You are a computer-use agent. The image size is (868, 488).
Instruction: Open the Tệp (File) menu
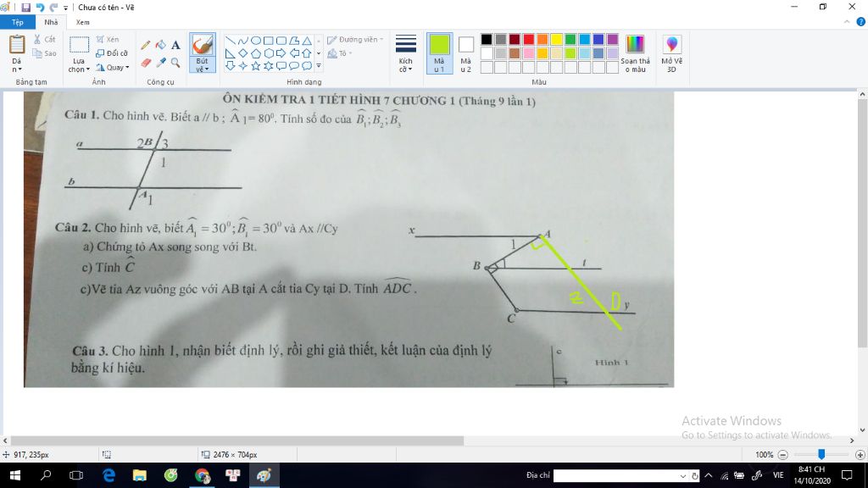point(18,22)
